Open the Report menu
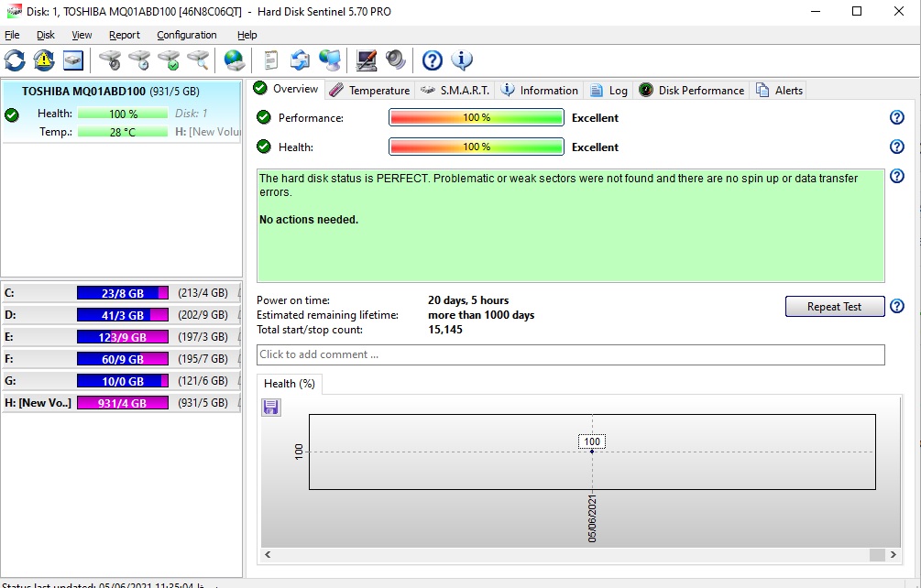 click(125, 35)
